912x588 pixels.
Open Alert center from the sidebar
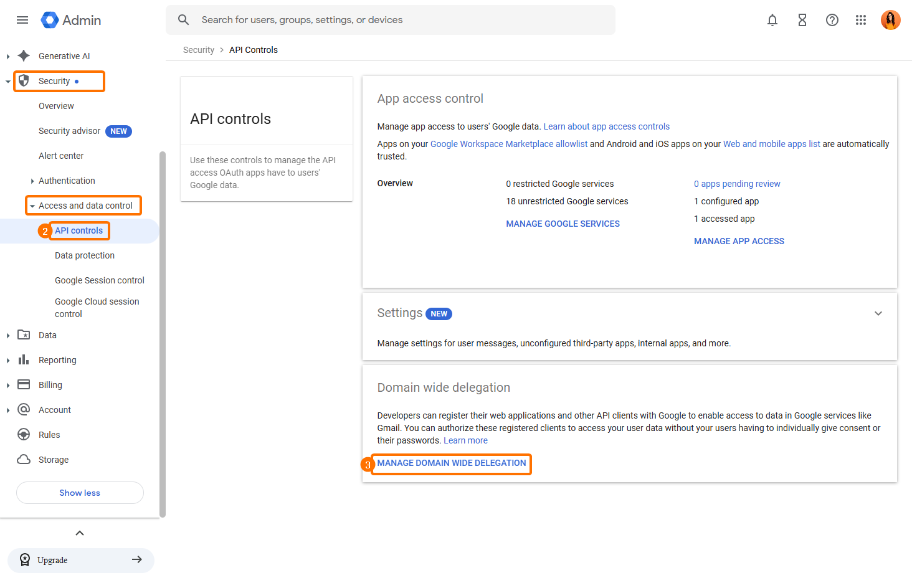point(61,156)
